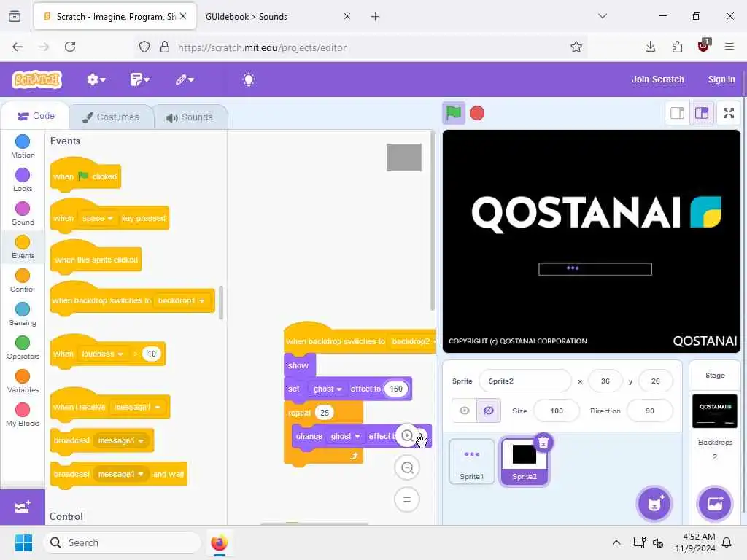Zoom in the code workspace
Screen dimensions: 747x560
[407, 436]
